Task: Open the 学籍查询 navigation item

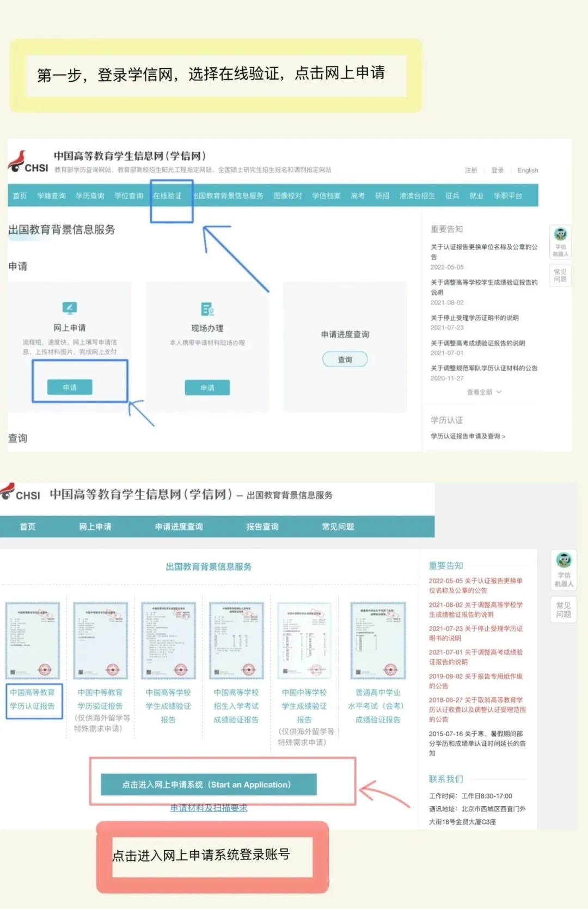Action: click(x=51, y=196)
